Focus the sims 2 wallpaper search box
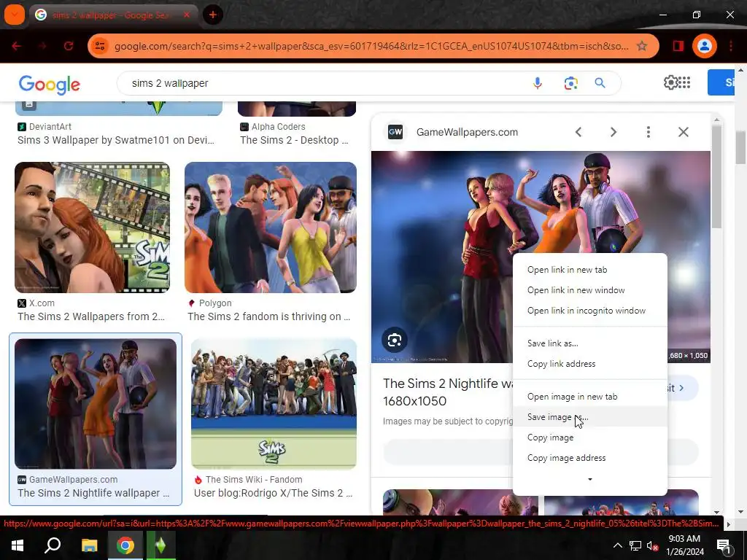Viewport: 747px width, 560px height. (x=324, y=83)
